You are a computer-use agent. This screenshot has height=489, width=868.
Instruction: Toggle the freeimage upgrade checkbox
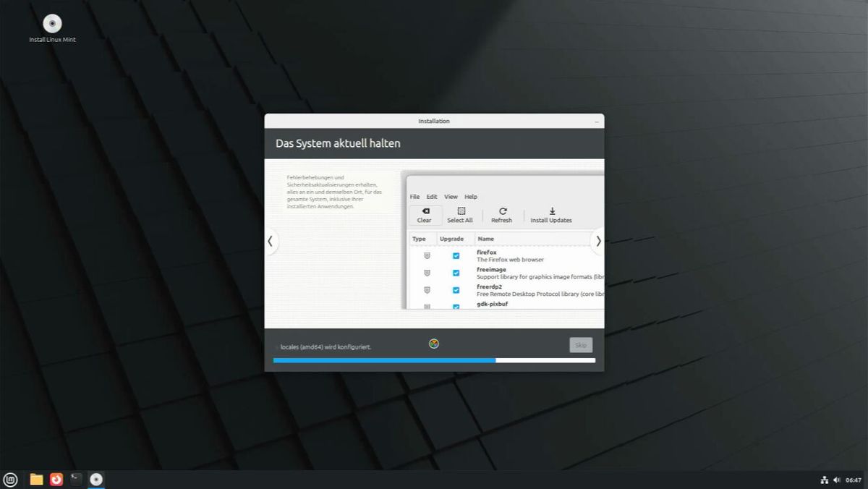[x=456, y=273]
